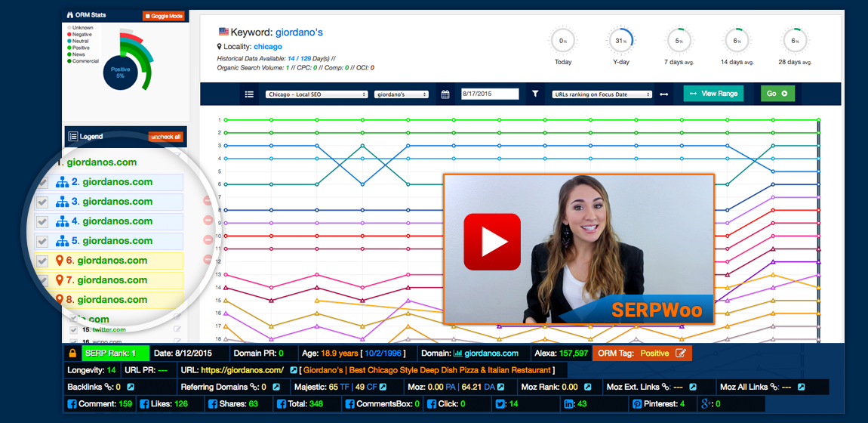Uncheck the checkbox for 5. giordanos.com
This screenshot has height=423, width=868.
[42, 241]
